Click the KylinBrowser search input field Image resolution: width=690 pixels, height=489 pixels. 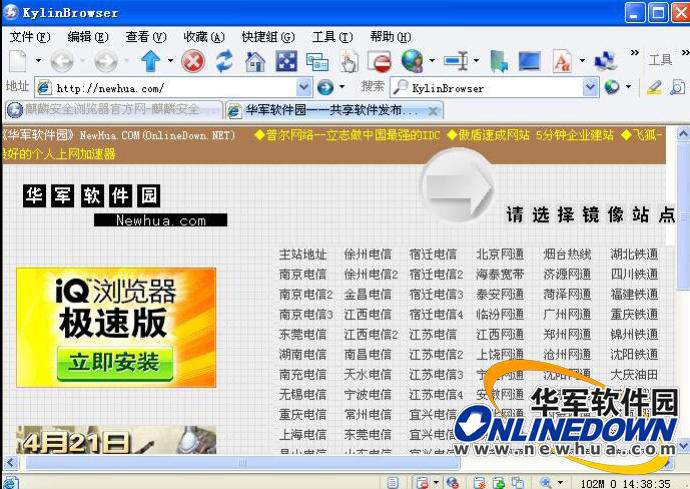tap(496, 88)
